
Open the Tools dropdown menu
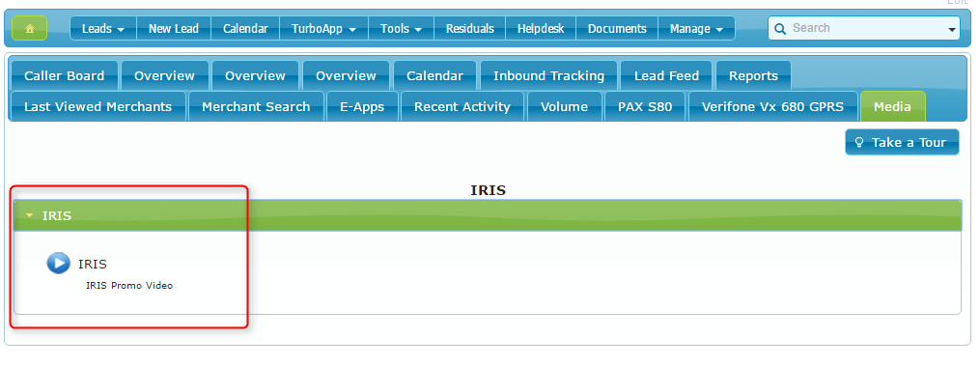(401, 29)
